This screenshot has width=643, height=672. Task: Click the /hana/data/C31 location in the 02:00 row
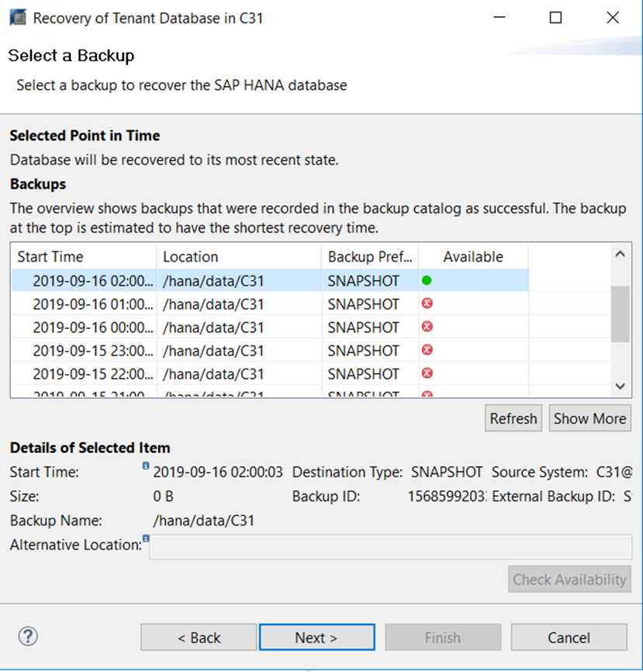(x=213, y=281)
